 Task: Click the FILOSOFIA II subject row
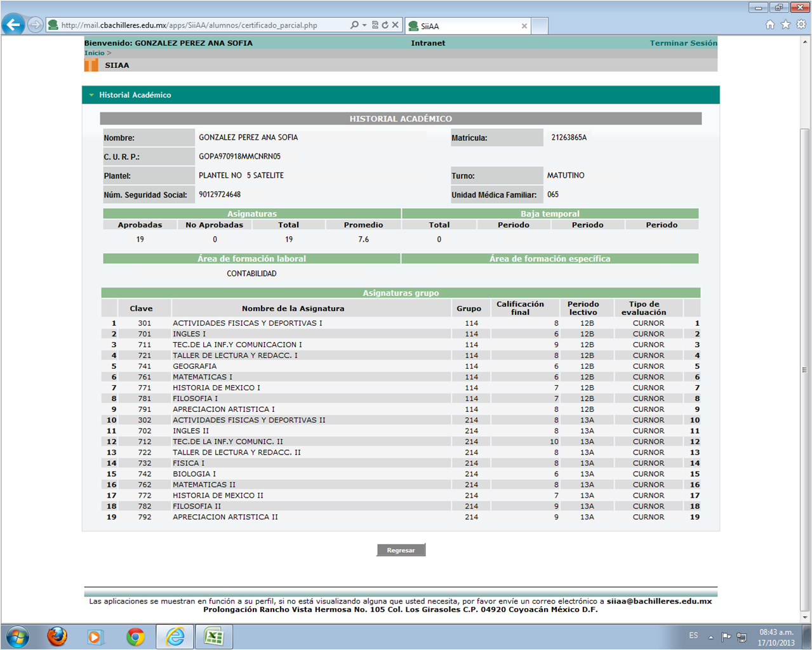point(401,507)
